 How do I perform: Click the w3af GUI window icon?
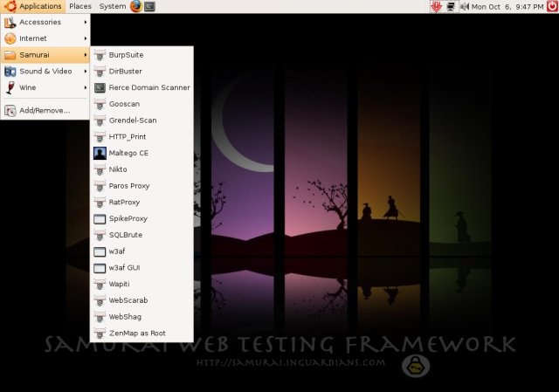tap(100, 268)
